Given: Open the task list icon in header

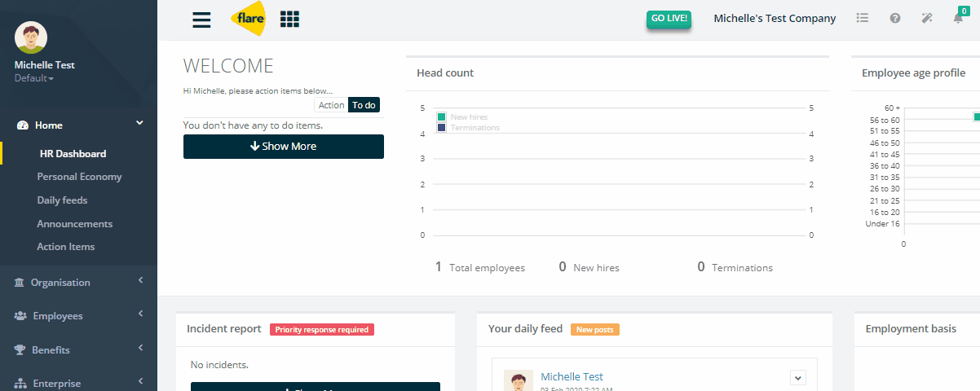Looking at the screenshot, I should 863,18.
